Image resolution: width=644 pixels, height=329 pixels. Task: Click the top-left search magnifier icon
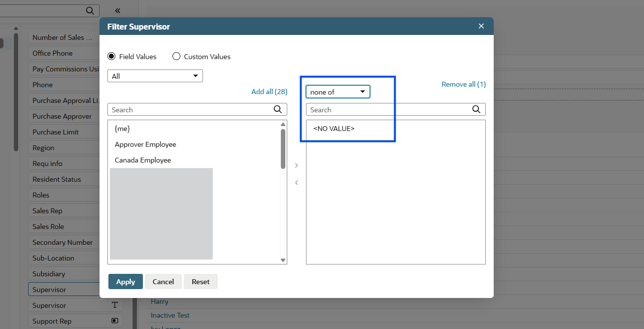(x=90, y=10)
